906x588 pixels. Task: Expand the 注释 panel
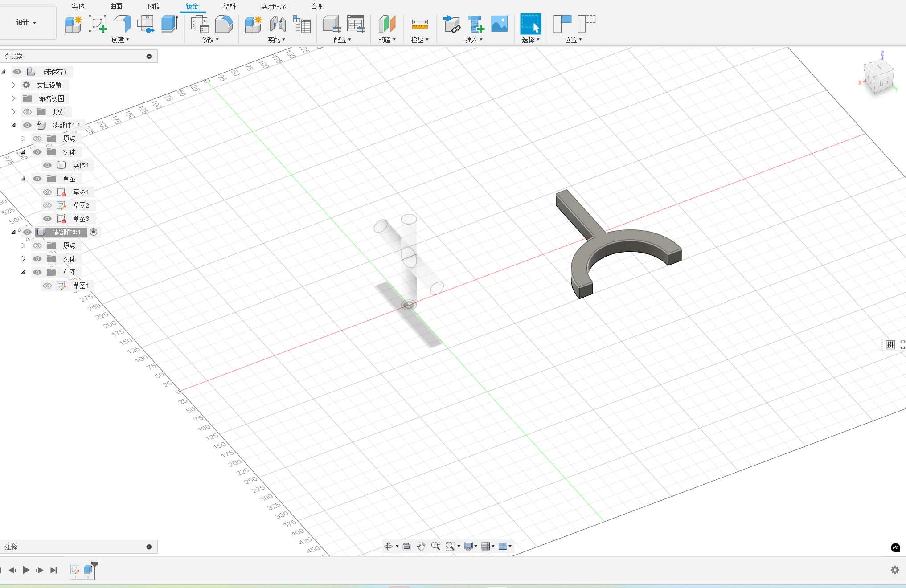pos(149,547)
